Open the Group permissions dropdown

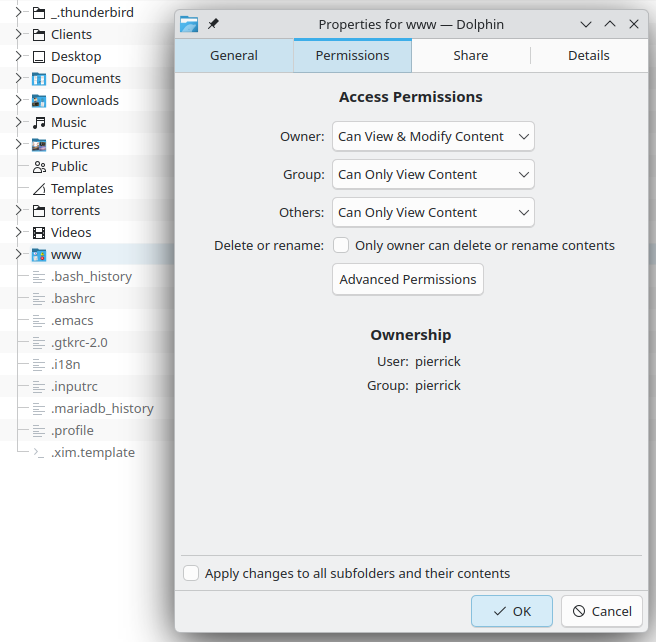pos(433,174)
